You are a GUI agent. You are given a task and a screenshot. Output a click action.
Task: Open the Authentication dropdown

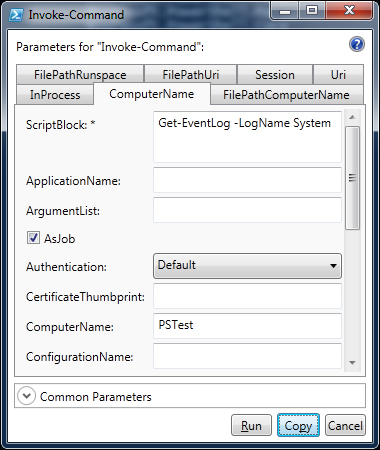247,266
